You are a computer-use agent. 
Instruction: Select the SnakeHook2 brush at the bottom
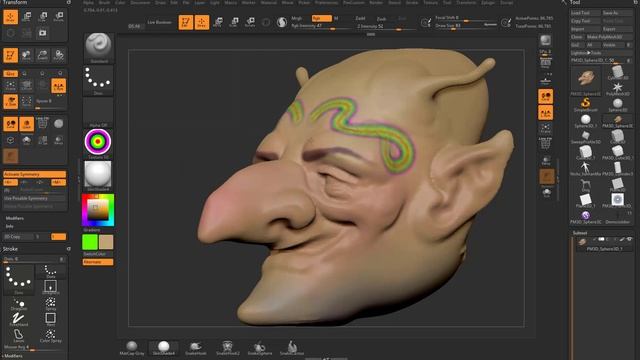(228, 348)
